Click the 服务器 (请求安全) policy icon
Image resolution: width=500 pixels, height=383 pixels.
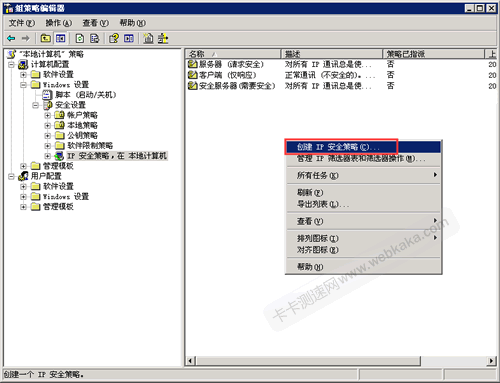click(x=193, y=64)
